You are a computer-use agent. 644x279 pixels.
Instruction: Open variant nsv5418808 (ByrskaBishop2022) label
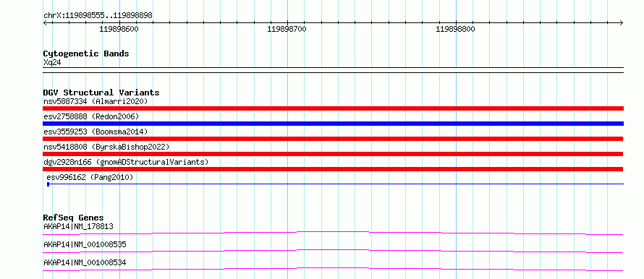coord(106,147)
